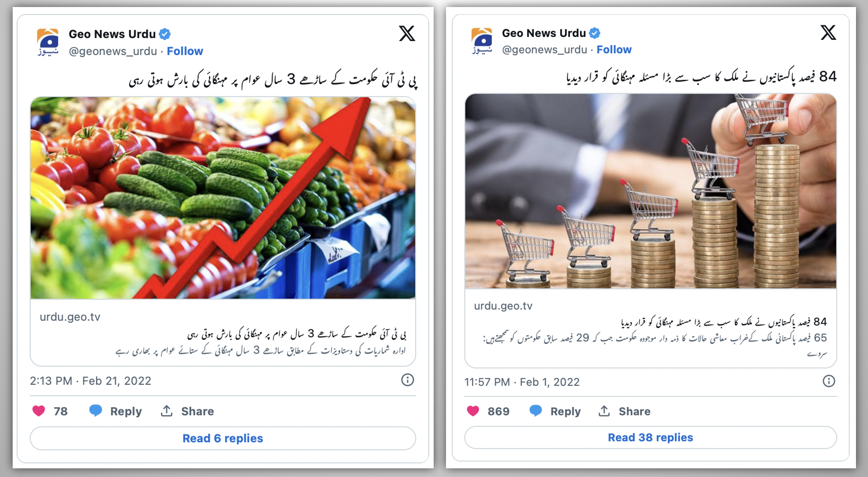Open info icon on Feb 21 tweet
Screen dimensions: 868x477
tap(407, 380)
